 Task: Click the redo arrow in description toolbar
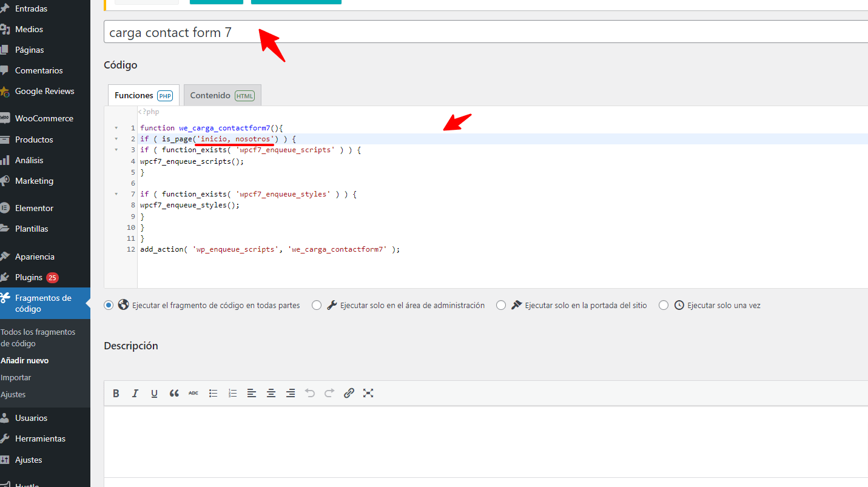tap(329, 393)
